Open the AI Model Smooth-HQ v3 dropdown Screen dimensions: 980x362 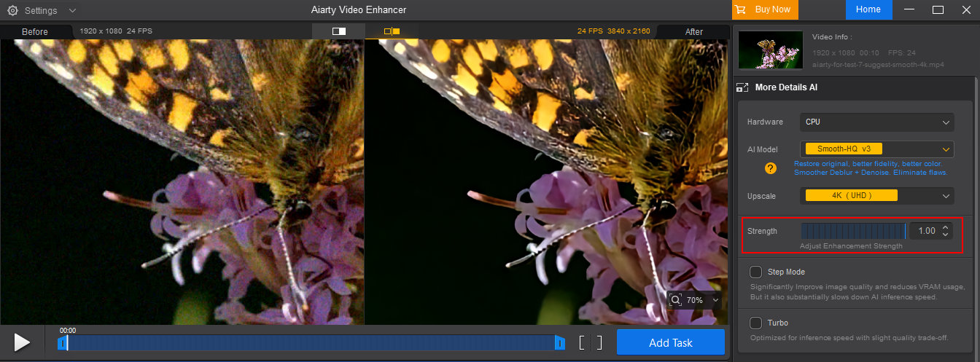coord(876,149)
